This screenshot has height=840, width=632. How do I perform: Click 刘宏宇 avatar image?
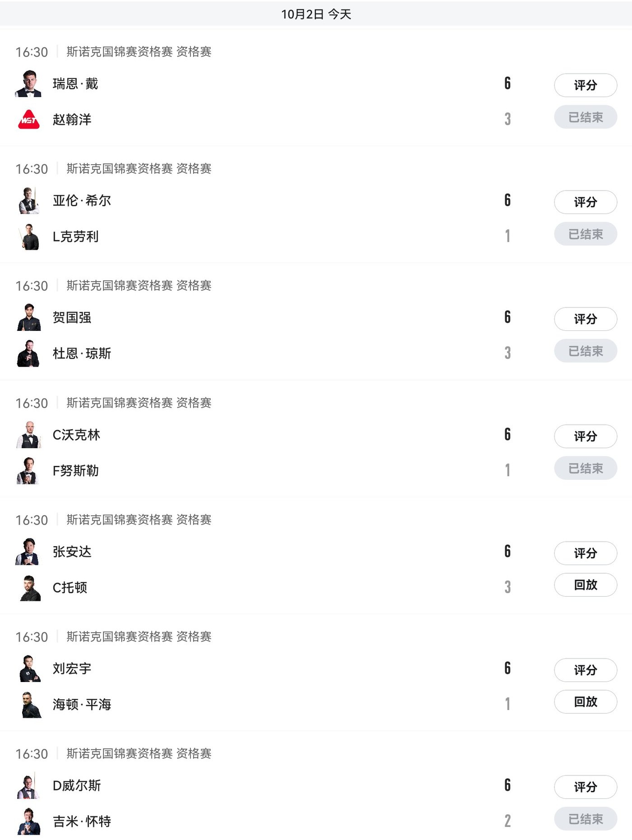pos(29,668)
